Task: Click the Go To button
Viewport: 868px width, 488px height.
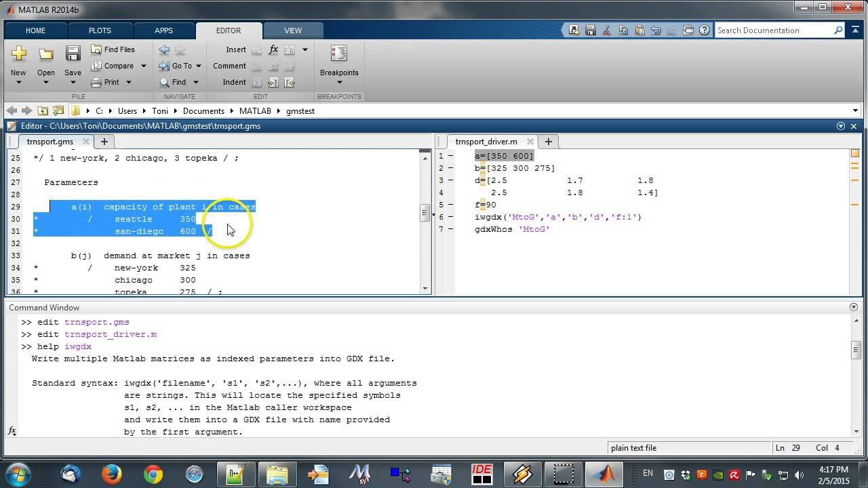Action: 176,66
